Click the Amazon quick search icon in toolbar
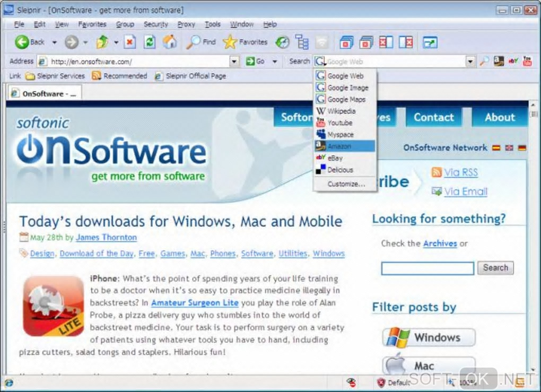The height and width of the screenshot is (392, 541). coord(499,62)
